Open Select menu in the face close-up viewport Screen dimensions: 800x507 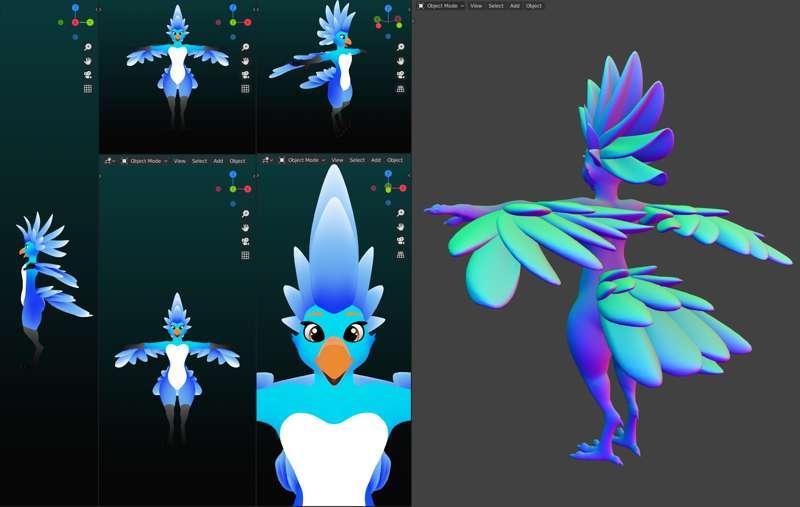[x=357, y=160]
